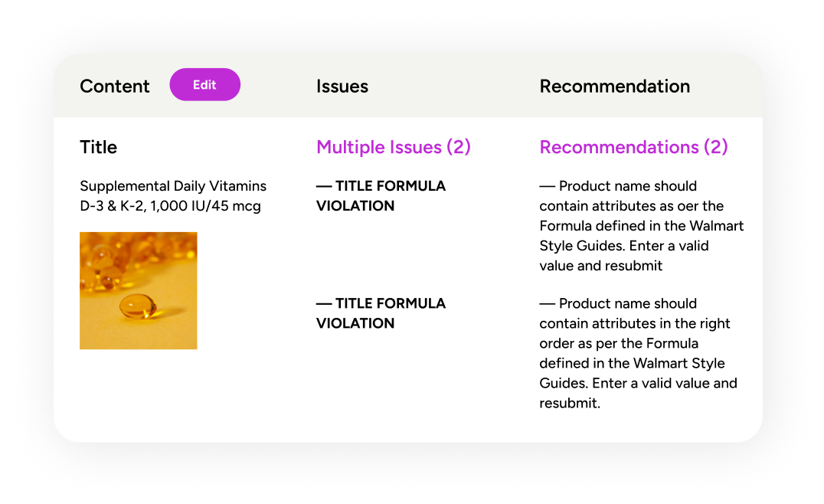Select the first TITLE FORMULA VIOLATION issue
The image size is (824, 504).
pyautogui.click(x=381, y=196)
